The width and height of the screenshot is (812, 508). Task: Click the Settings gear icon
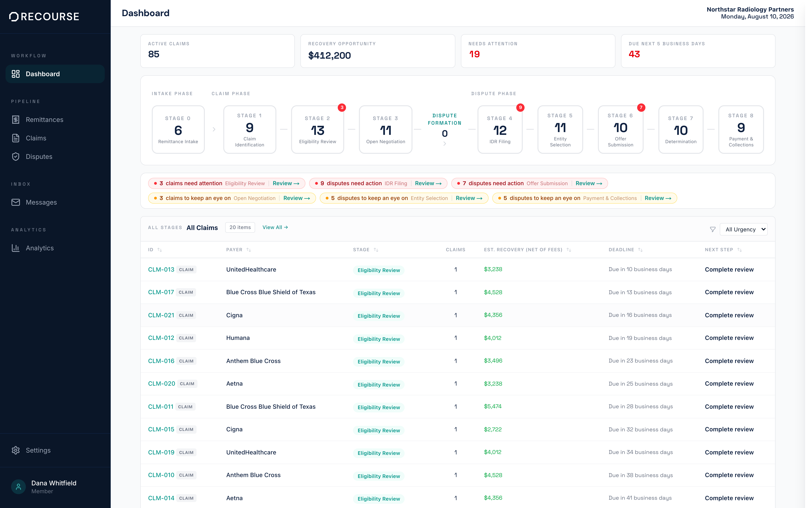16,450
